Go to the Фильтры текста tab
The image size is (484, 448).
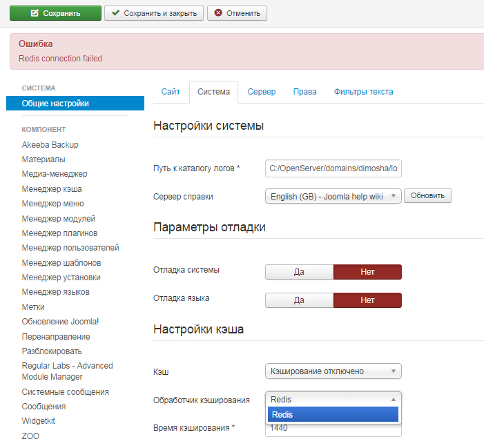[363, 92]
